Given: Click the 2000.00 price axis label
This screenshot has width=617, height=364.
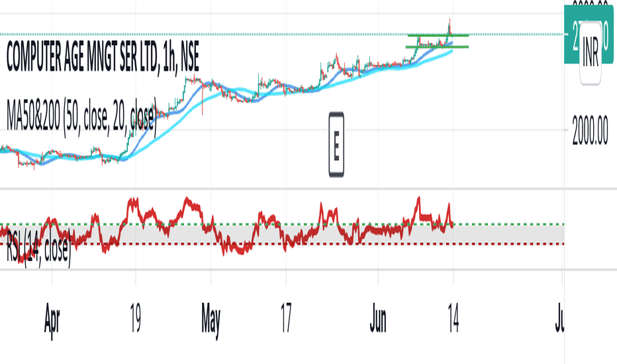Looking at the screenshot, I should click(x=591, y=130).
